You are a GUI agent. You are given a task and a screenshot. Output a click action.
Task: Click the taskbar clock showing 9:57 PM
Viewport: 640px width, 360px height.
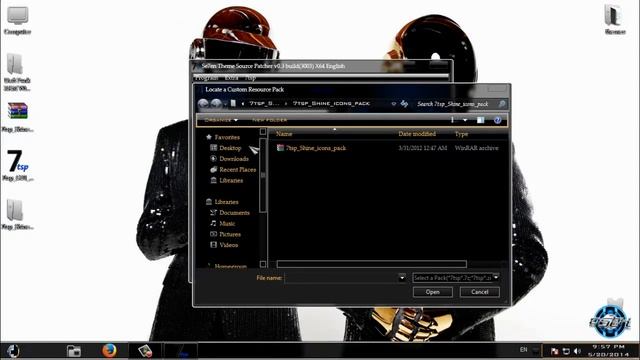609,351
